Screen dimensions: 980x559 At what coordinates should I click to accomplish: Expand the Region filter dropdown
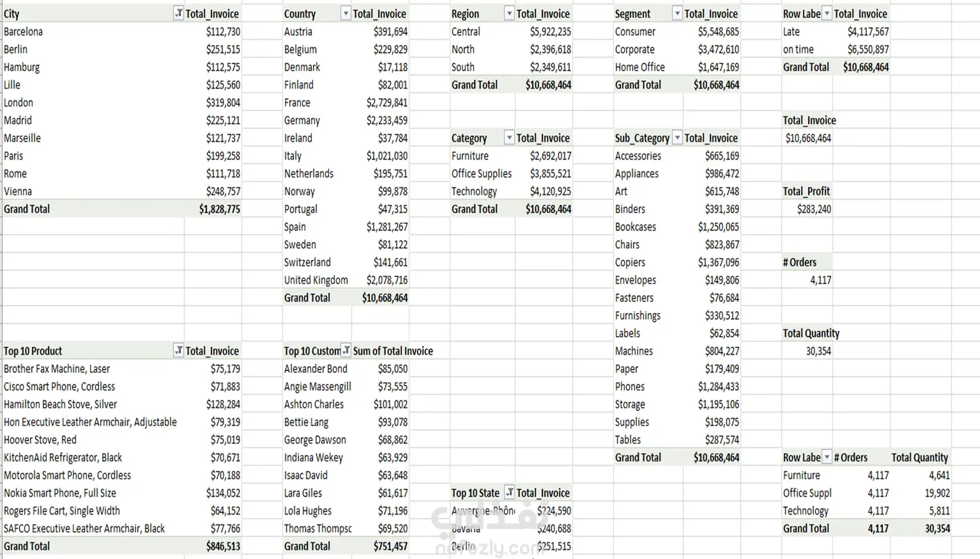pos(509,13)
